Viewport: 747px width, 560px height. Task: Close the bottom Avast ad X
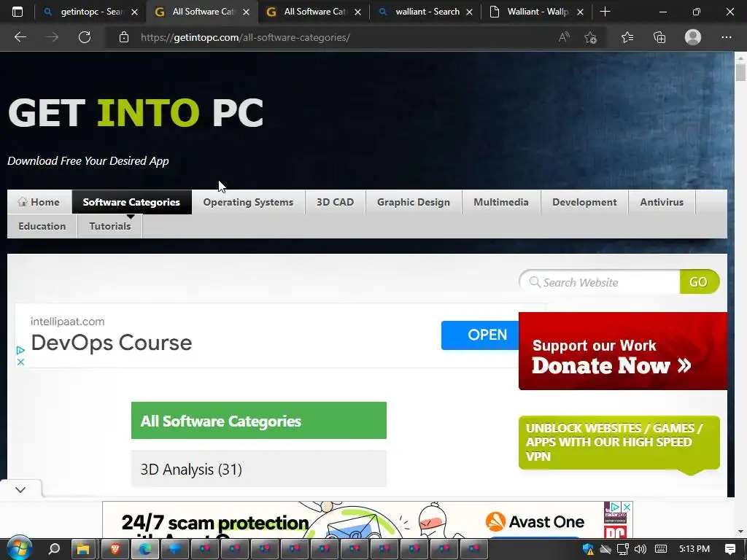pyautogui.click(x=627, y=507)
